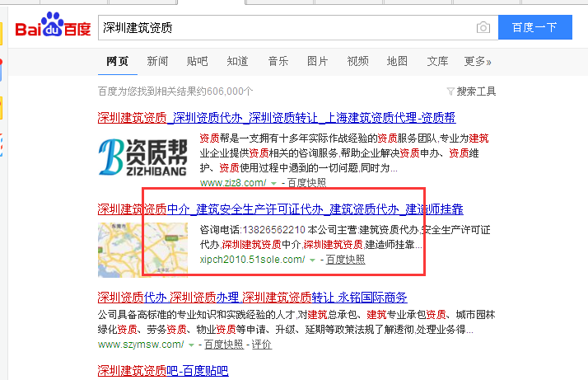Screen dimensions: 588x380
Task: Select the 图片 tab
Action: pos(318,62)
